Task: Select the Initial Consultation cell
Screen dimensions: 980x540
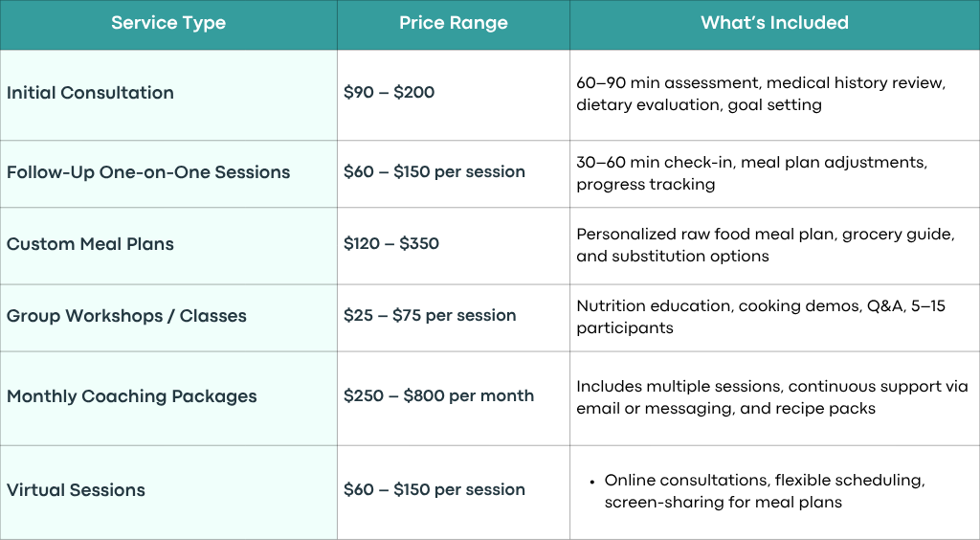Action: [168, 95]
